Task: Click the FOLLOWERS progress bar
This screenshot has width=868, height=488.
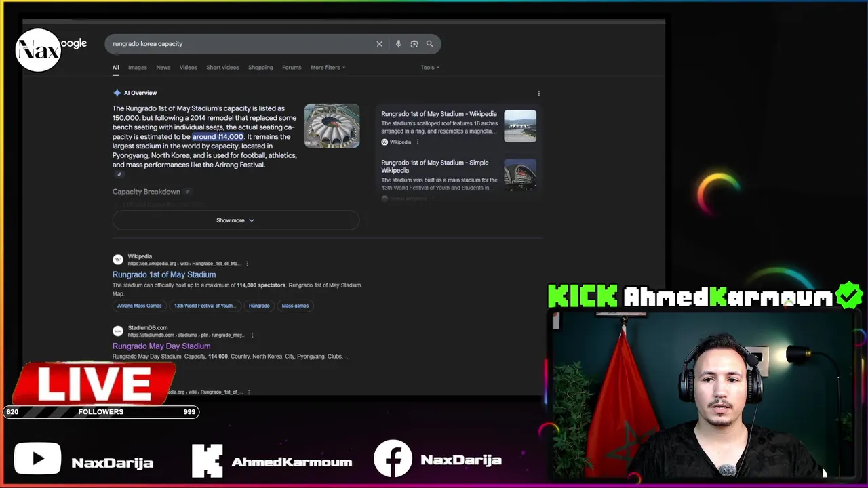Action: tap(102, 412)
